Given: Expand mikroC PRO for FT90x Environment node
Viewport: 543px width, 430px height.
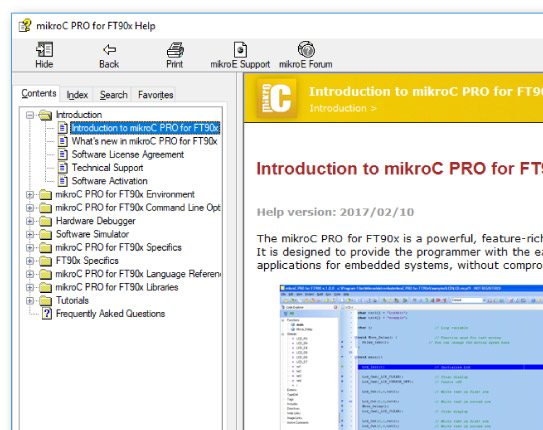Looking at the screenshot, I should (x=30, y=195).
